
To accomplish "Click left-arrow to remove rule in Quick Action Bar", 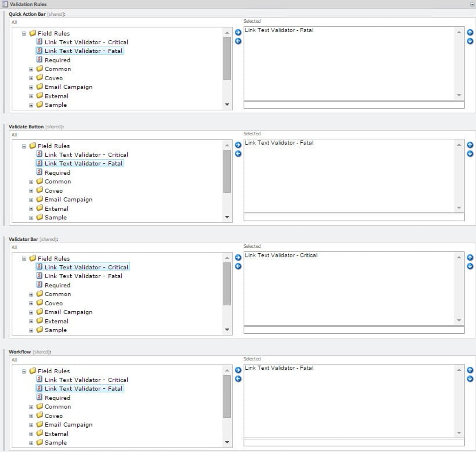I will (x=238, y=41).
